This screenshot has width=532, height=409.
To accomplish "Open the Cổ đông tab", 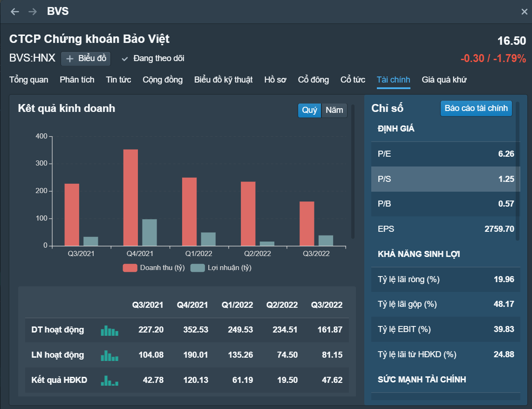I will click(314, 80).
